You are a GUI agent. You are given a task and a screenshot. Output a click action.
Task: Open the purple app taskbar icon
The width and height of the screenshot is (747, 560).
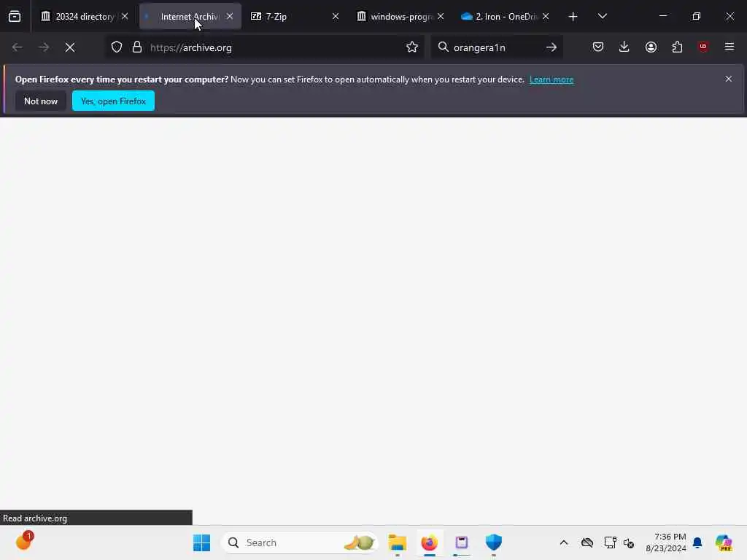[x=462, y=542]
